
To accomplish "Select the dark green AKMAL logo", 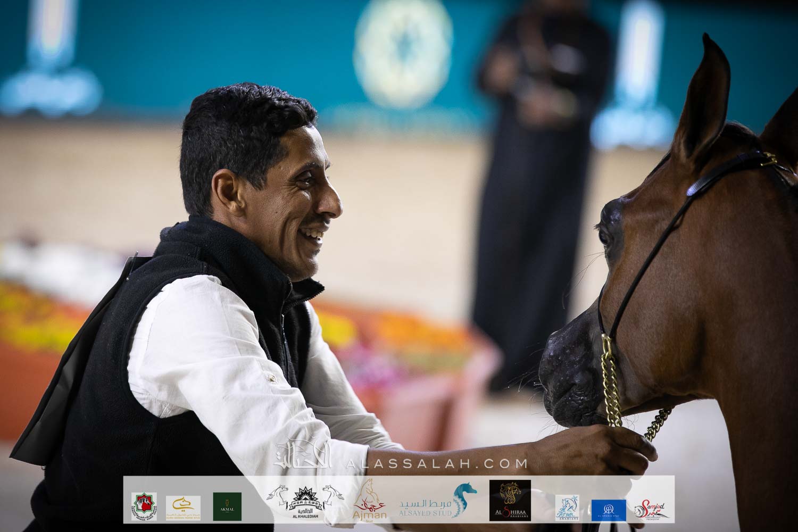I will point(227,506).
